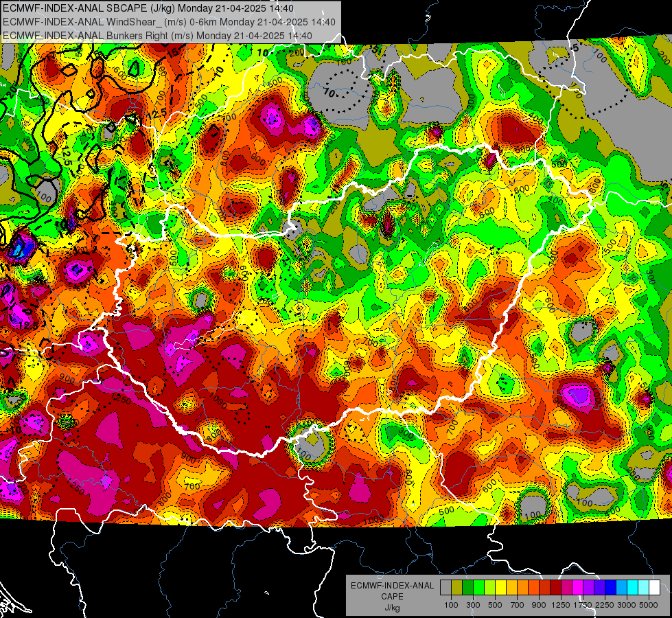This screenshot has height=618, width=672.
Task: Select the cyan swatch right of 3000
Action: pyautogui.click(x=633, y=587)
